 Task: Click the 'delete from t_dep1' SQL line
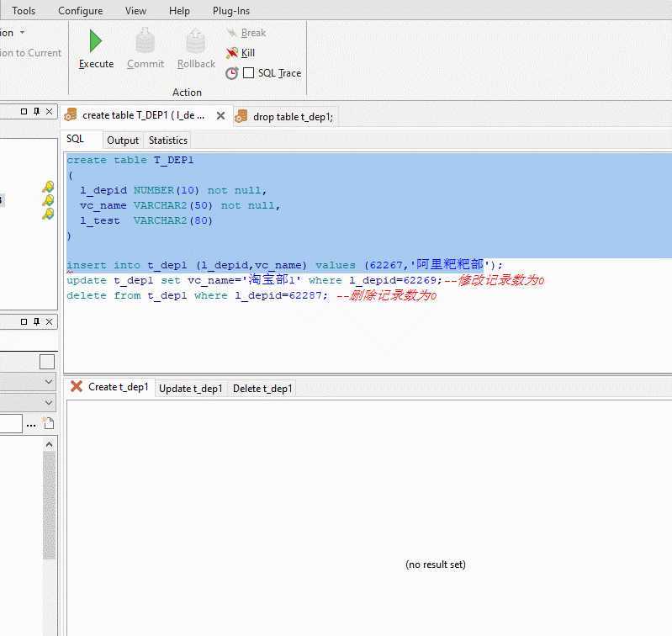point(251,295)
